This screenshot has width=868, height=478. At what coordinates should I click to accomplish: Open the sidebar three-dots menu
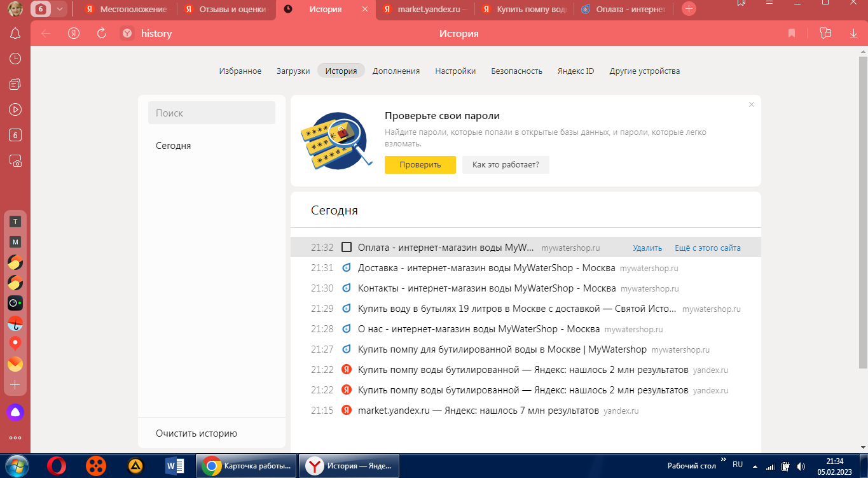tap(15, 438)
